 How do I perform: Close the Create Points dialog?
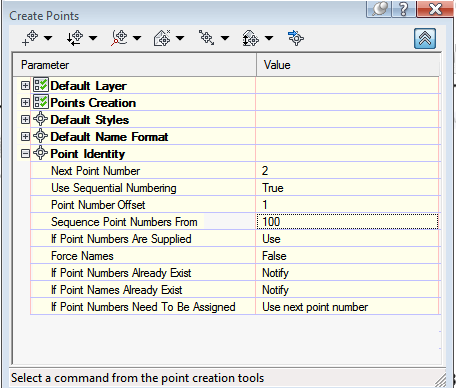point(435,8)
